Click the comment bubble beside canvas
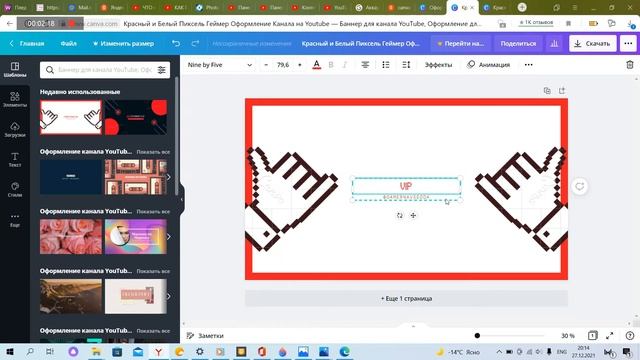640x360 pixels. tap(580, 187)
